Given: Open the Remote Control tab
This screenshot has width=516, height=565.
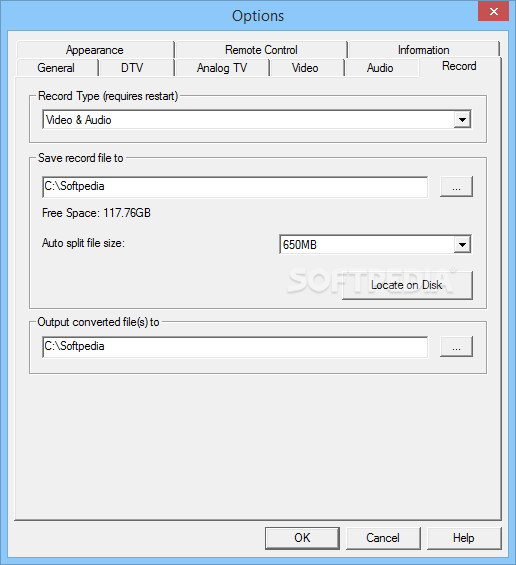Looking at the screenshot, I should coord(261,50).
